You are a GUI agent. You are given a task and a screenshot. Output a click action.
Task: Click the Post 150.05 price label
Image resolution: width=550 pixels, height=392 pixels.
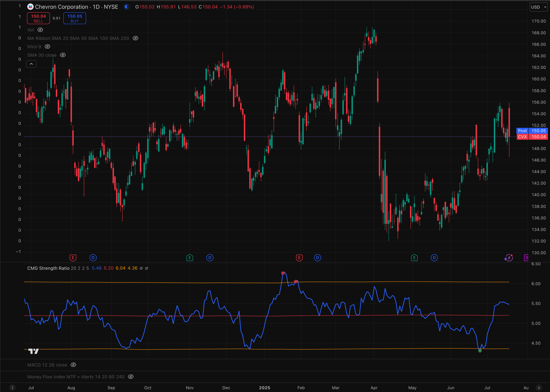[532, 131]
